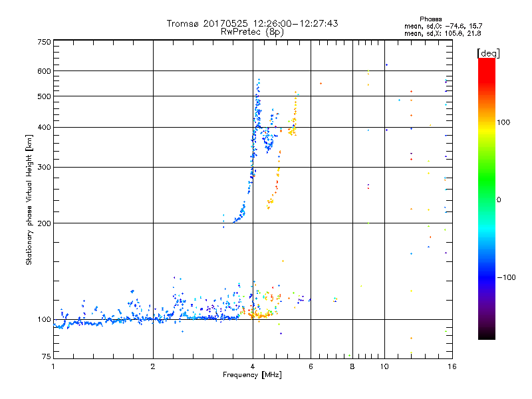Click the y-axis tick label '750'
This screenshot has height=399, width=532.
[44, 42]
